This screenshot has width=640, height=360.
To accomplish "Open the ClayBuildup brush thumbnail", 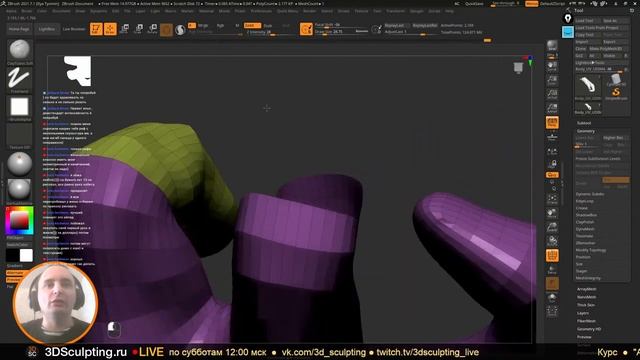I will [19, 50].
